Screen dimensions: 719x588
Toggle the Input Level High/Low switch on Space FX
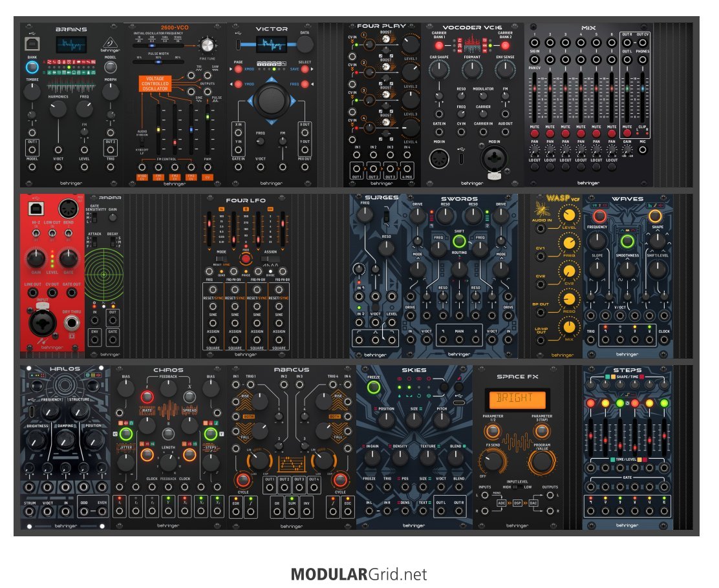(517, 487)
